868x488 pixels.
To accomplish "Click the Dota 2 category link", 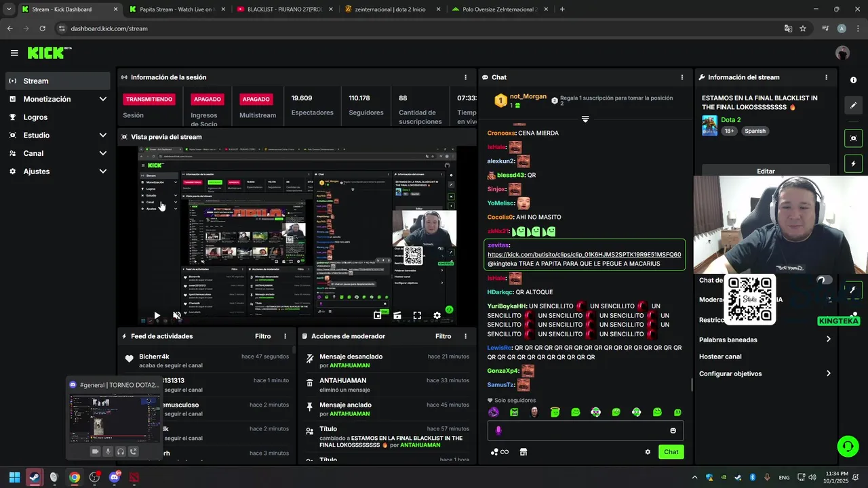I will point(730,120).
